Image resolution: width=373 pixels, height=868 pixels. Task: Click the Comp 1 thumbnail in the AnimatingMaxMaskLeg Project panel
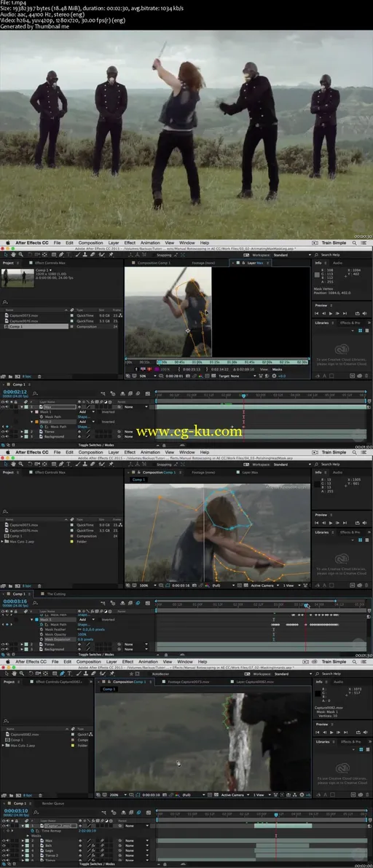pyautogui.click(x=18, y=278)
